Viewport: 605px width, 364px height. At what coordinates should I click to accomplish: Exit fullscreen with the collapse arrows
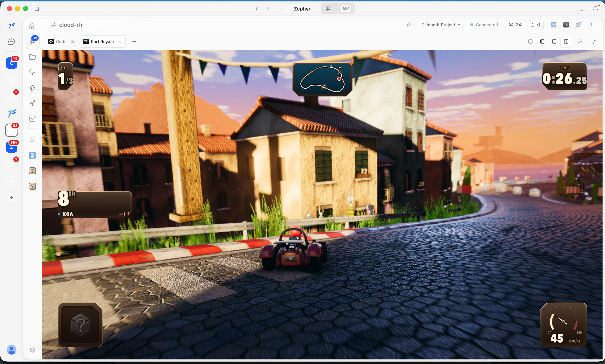click(x=594, y=41)
